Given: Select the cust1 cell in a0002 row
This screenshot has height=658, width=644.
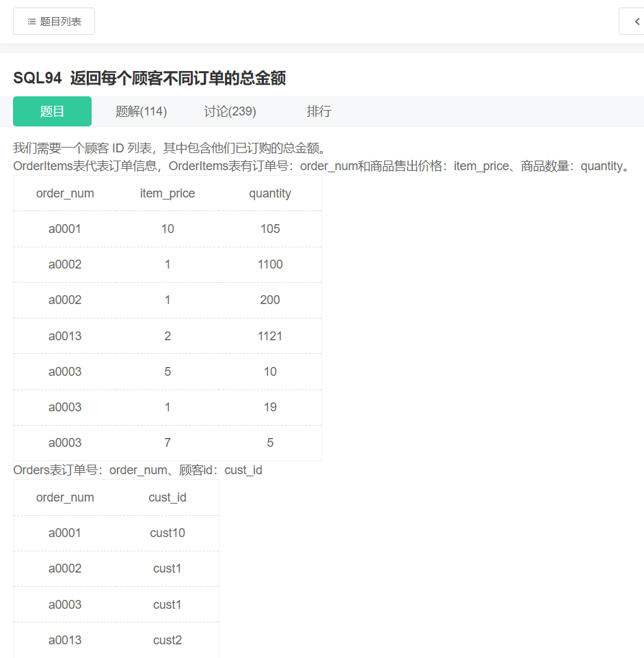Looking at the screenshot, I should point(167,568).
